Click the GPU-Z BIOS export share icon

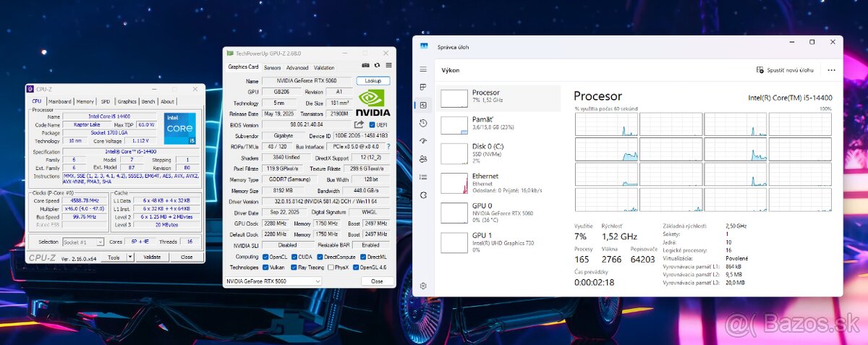pos(359,124)
